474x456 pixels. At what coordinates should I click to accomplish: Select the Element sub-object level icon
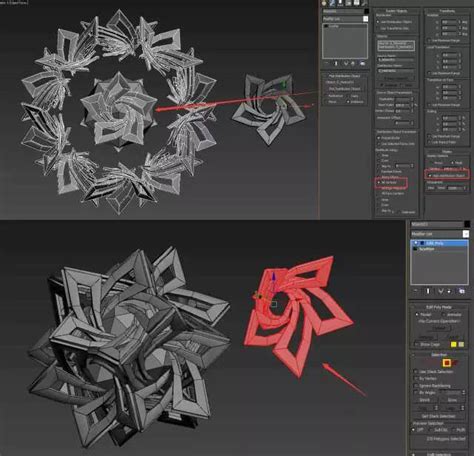pos(455,362)
